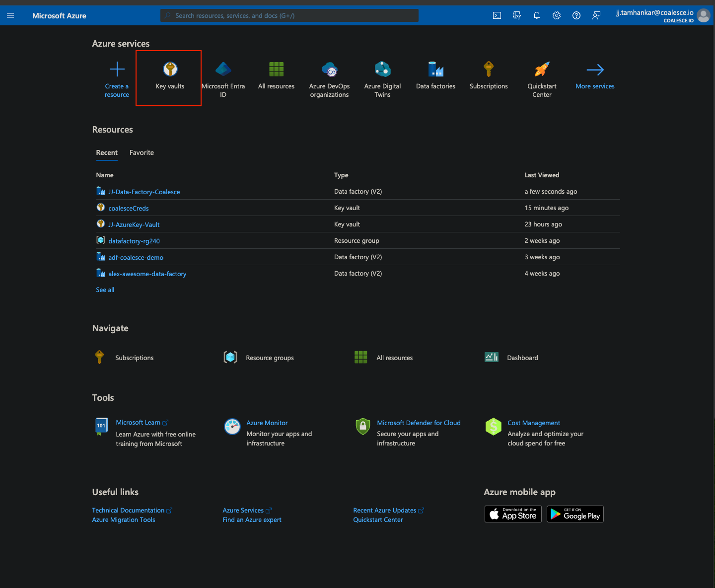The image size is (715, 588).
Task: Open Microsoft Defender for Cloud link
Action: [x=419, y=423]
